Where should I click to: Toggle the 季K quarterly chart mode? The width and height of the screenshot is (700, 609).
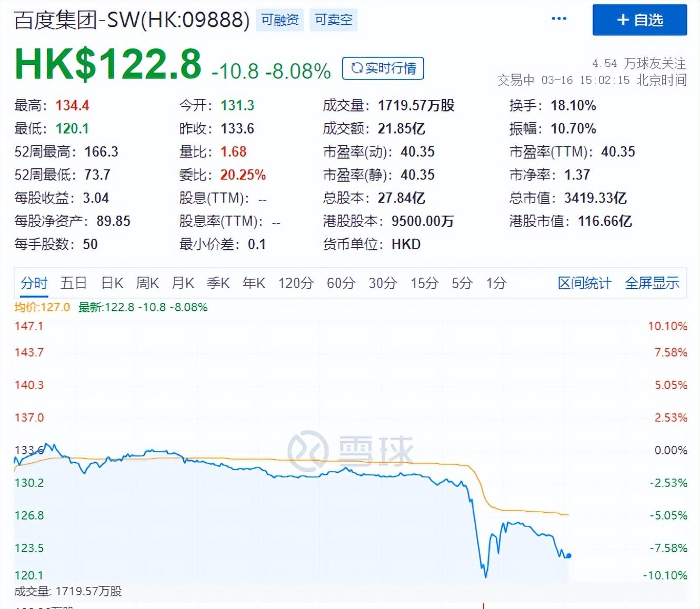(x=218, y=283)
